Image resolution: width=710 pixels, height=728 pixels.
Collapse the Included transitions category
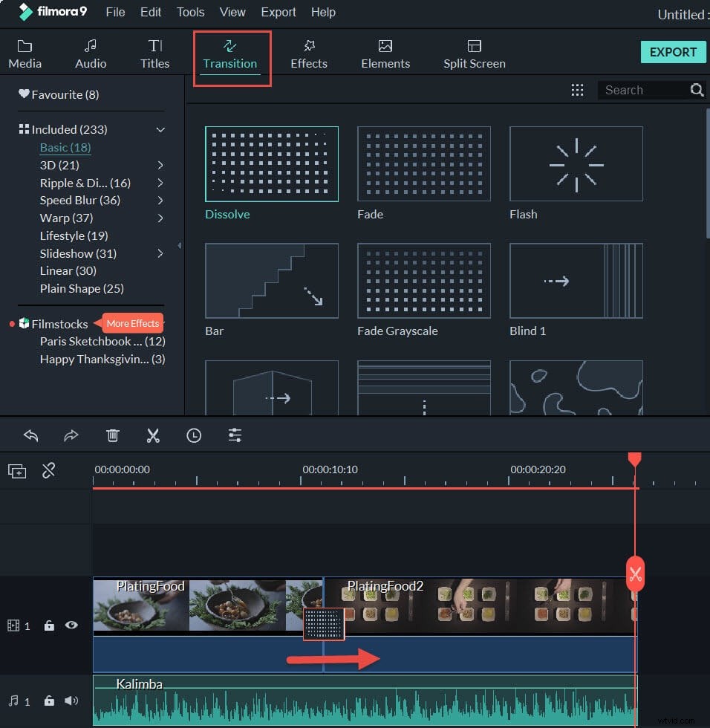(x=160, y=129)
